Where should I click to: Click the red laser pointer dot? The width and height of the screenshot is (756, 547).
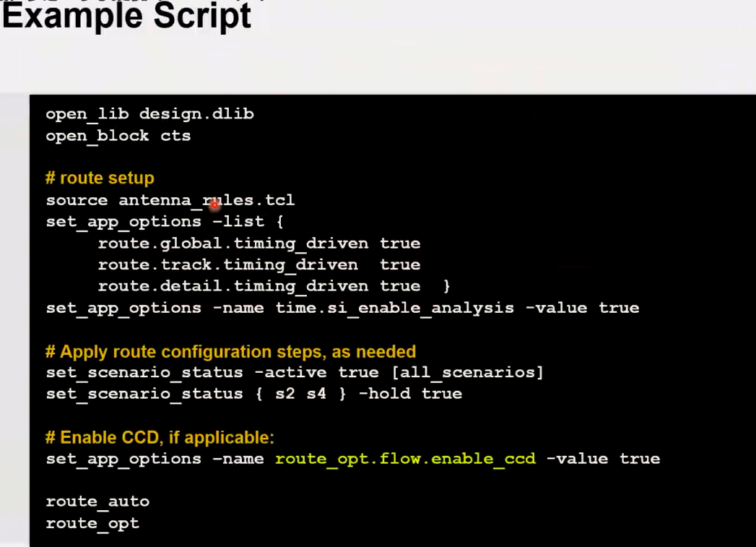[x=213, y=205]
